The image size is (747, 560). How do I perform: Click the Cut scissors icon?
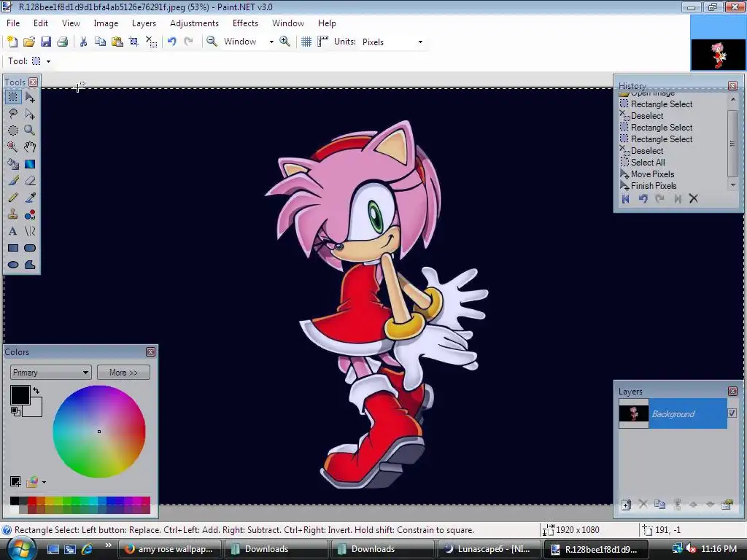[x=83, y=42]
